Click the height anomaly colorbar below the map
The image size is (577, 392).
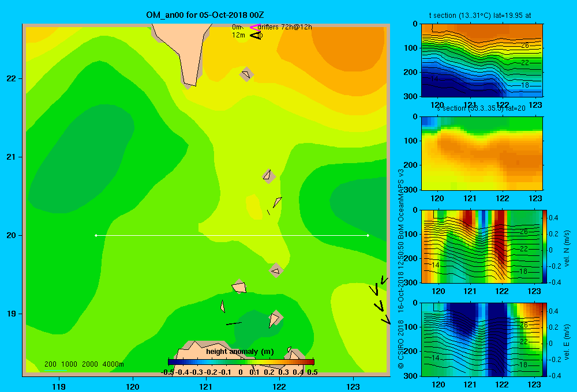click(x=241, y=362)
